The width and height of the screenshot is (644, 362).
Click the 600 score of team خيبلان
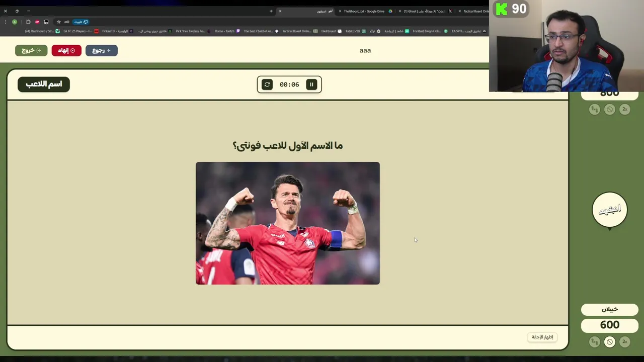pos(610,325)
